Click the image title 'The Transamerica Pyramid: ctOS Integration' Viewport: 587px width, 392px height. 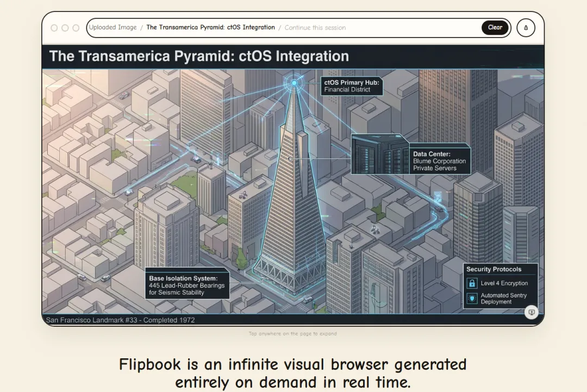199,56
